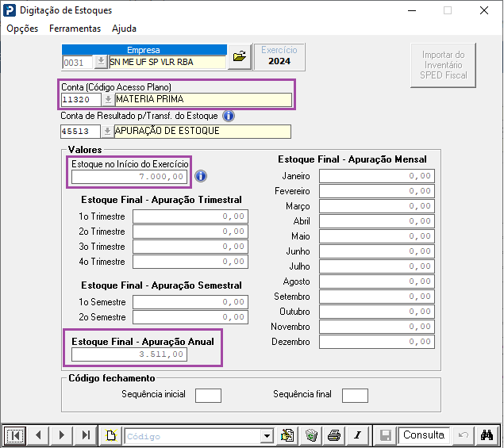
Task: Go to the next record
Action: (x=62, y=435)
